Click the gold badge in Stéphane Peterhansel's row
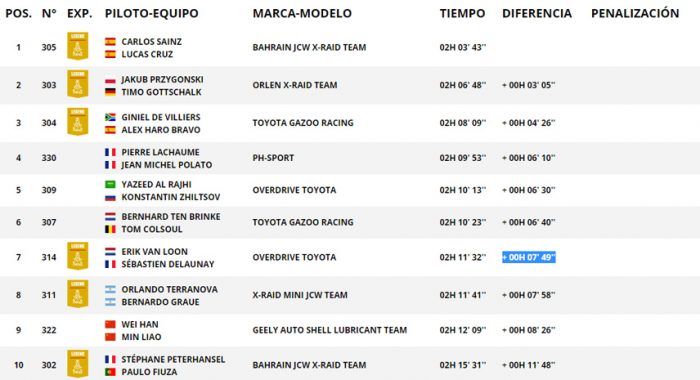The width and height of the screenshot is (700, 380). coord(78,363)
